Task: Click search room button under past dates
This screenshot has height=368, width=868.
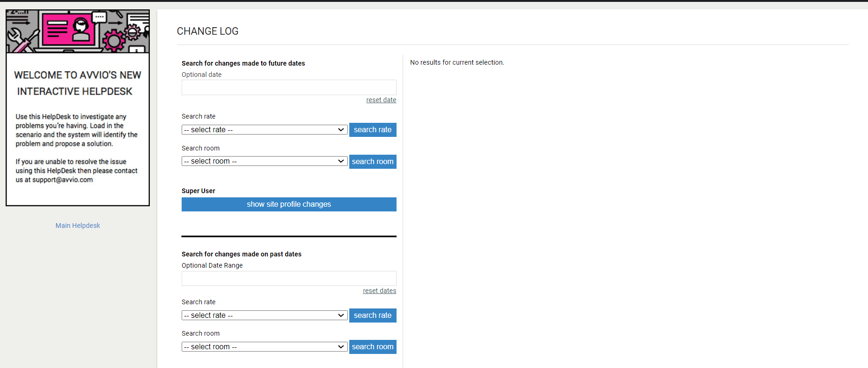Action: [373, 347]
